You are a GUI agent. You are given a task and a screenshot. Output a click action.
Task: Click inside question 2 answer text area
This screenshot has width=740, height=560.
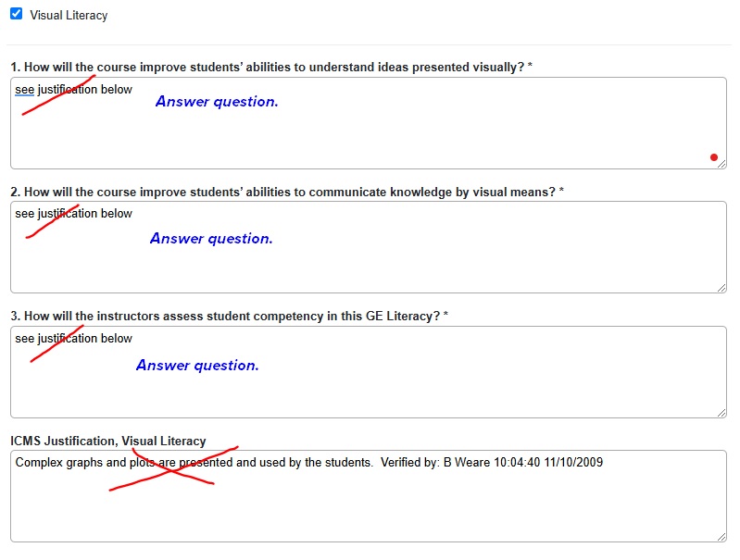point(368,247)
